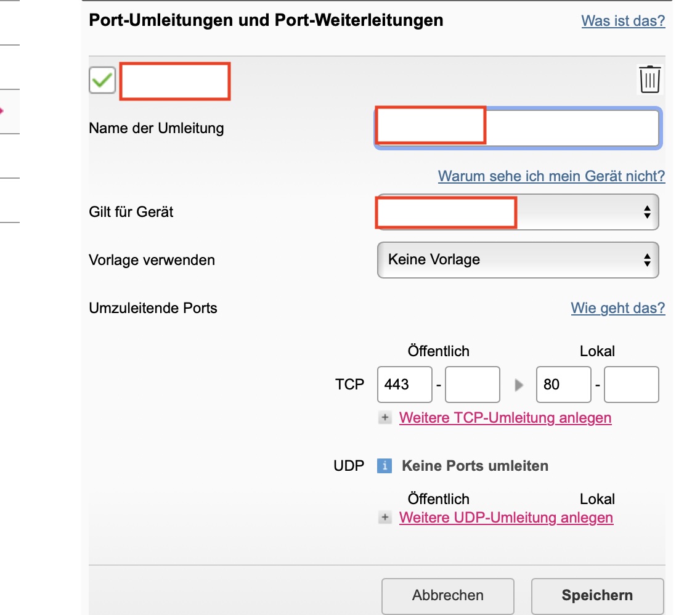Toggle the green checkmark checkbox
Viewport: 700px width, 615px height.
[102, 80]
